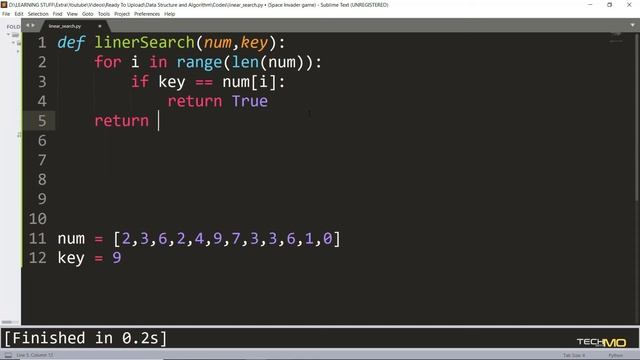Viewport: 640px width, 360px height.
Task: Open the Selection menu
Action: [x=38, y=14]
